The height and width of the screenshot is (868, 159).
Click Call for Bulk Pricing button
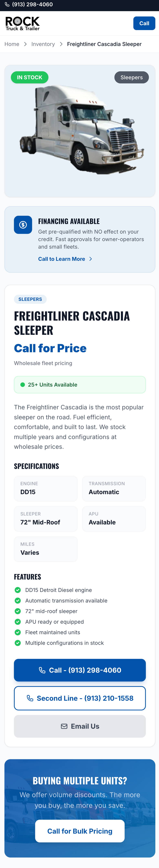tap(80, 831)
